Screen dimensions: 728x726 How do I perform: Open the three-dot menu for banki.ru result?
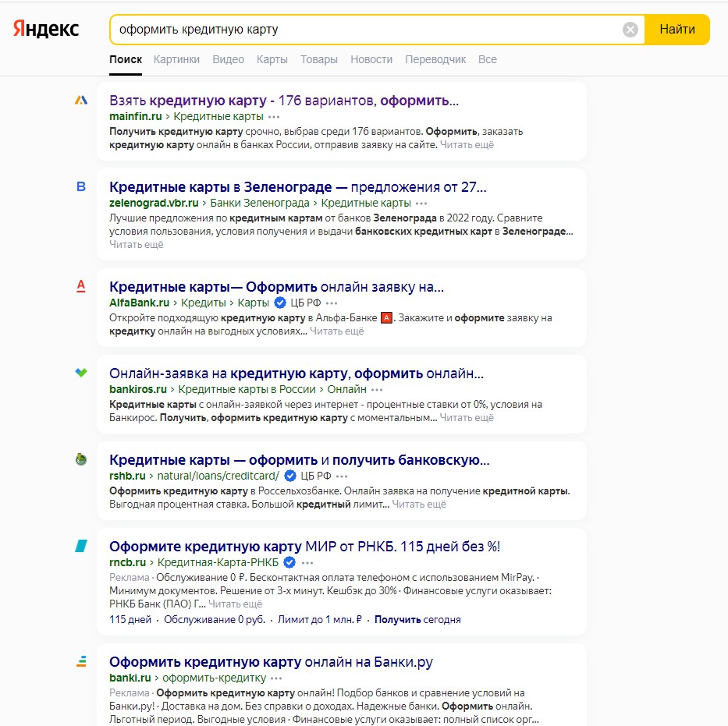276,678
